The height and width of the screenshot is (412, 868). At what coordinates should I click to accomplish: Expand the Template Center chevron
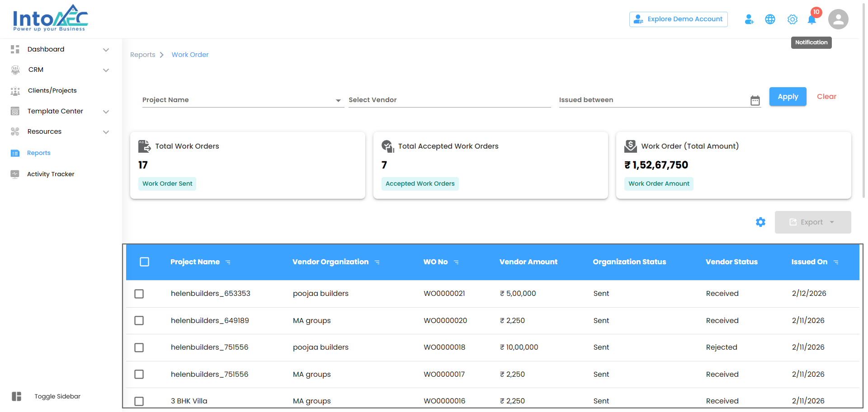(x=106, y=112)
